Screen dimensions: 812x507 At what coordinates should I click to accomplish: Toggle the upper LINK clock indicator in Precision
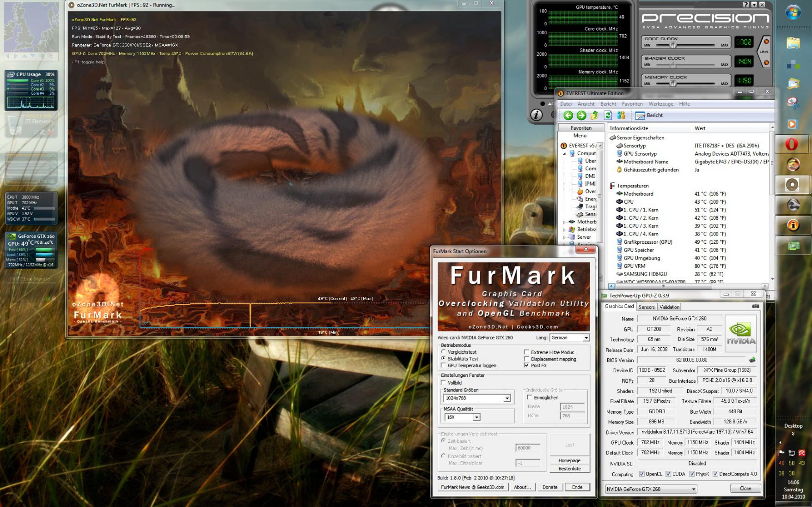[x=766, y=41]
